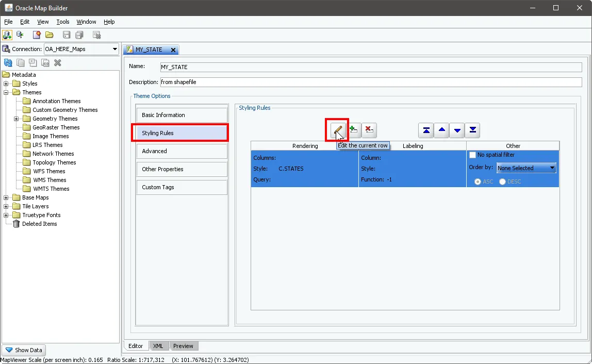Screen dimensions: 592x364
Task: Click the single floppy disk save icon
Action: [67, 35]
